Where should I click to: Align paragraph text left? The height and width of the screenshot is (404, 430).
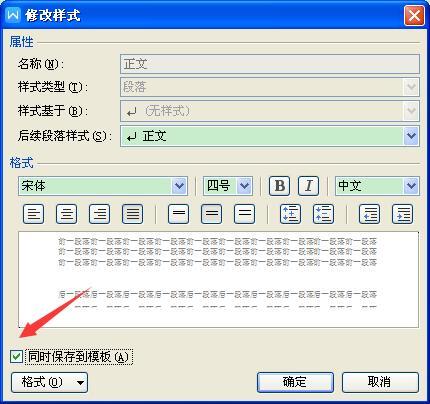[33, 214]
